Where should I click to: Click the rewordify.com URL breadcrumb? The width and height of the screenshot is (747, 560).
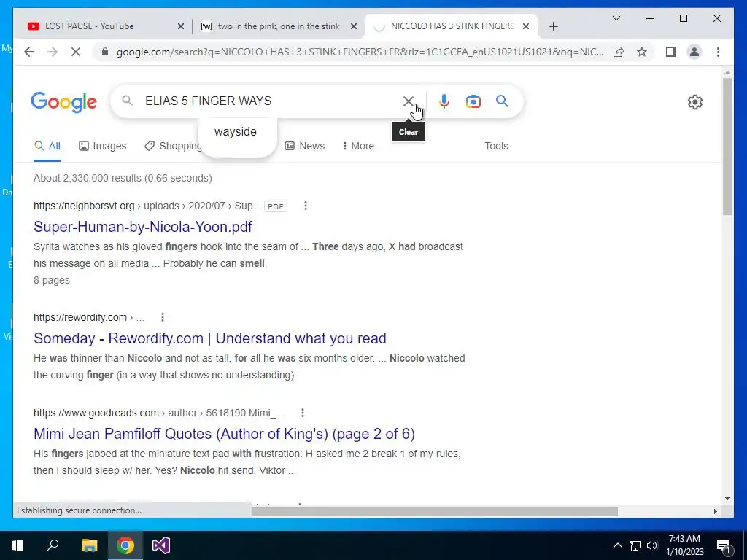pyautogui.click(x=88, y=317)
